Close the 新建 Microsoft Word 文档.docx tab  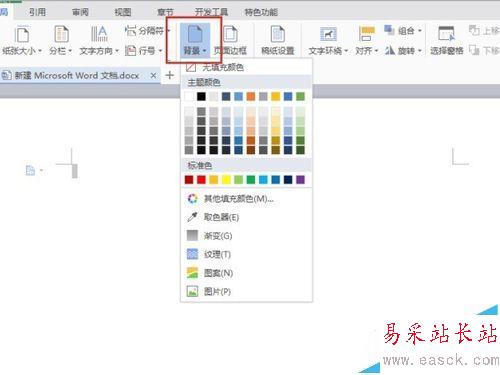click(153, 76)
